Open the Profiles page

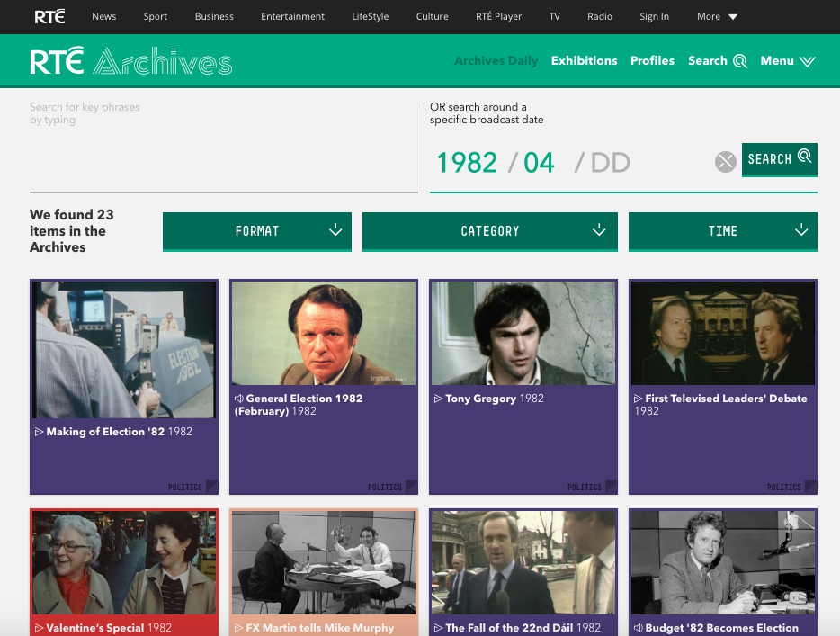click(652, 60)
